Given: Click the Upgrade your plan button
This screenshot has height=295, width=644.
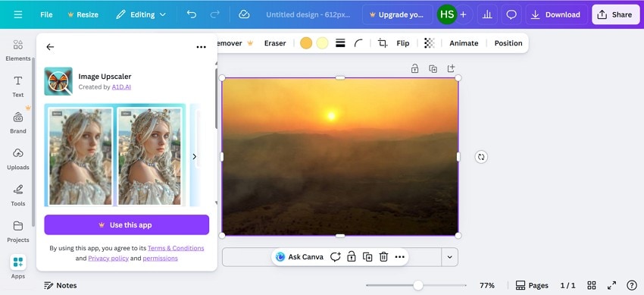Looking at the screenshot, I should [397, 14].
